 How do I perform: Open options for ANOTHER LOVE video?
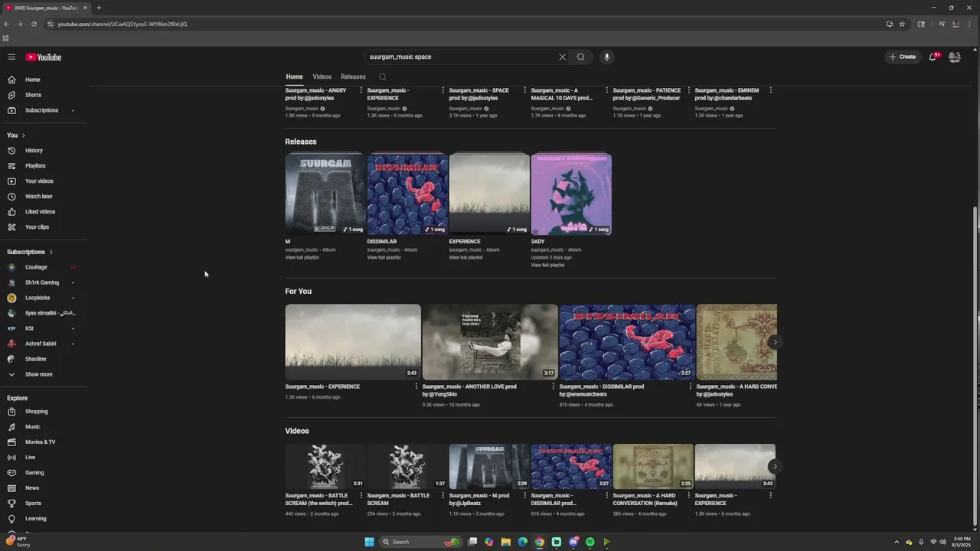pyautogui.click(x=554, y=386)
